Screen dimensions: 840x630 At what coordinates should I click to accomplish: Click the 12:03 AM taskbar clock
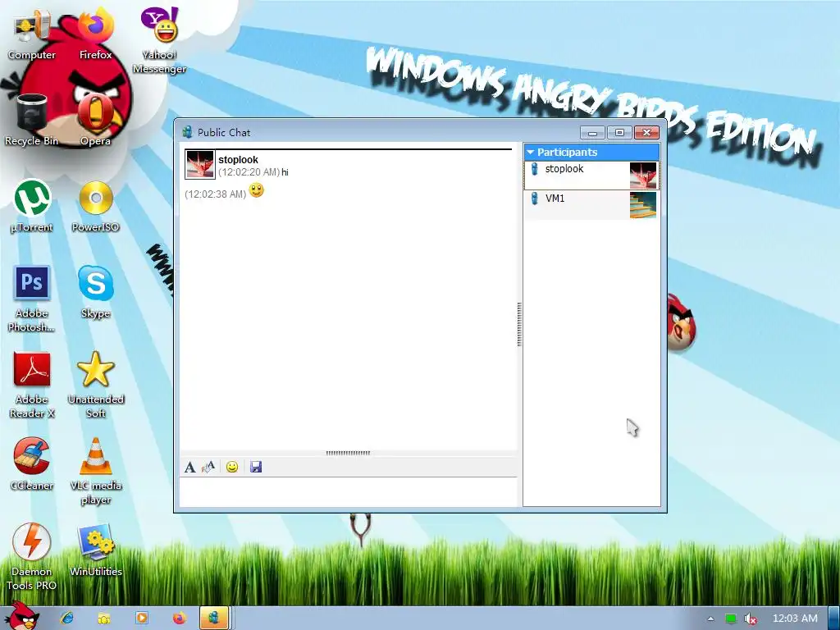[x=795, y=619]
